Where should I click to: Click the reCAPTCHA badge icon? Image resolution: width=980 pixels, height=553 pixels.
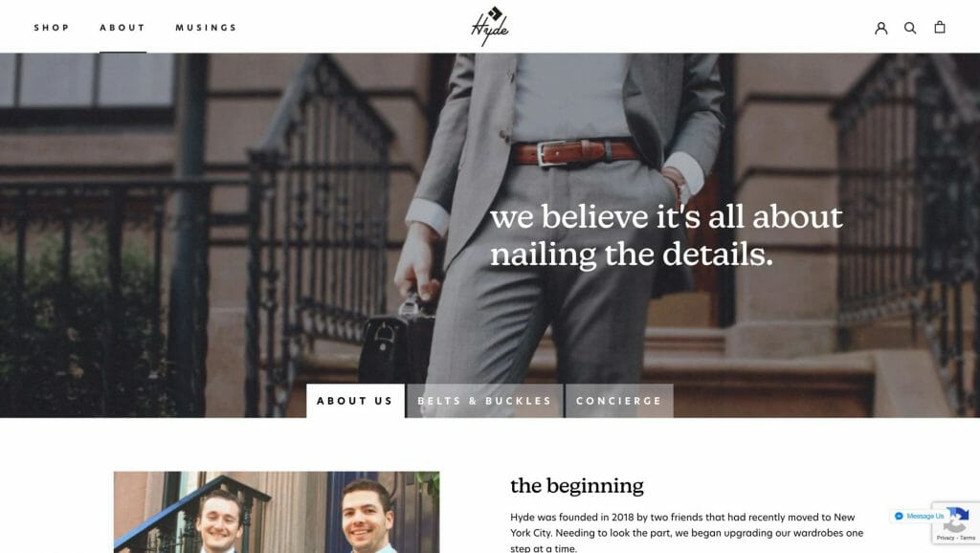[x=957, y=520]
